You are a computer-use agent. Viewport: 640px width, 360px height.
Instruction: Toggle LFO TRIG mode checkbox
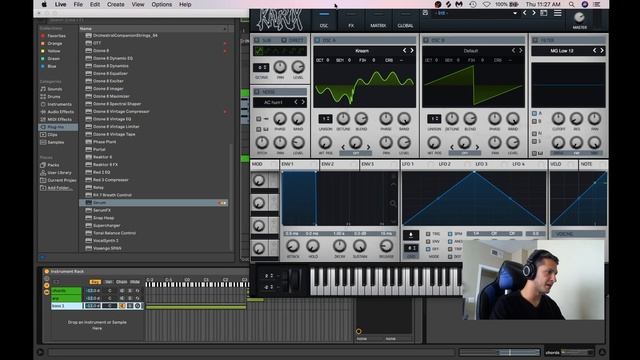coord(428,234)
